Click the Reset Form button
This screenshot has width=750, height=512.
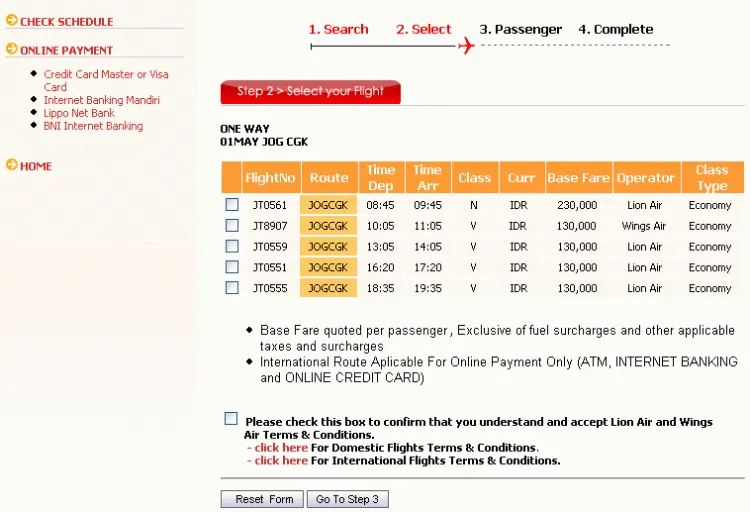click(262, 499)
